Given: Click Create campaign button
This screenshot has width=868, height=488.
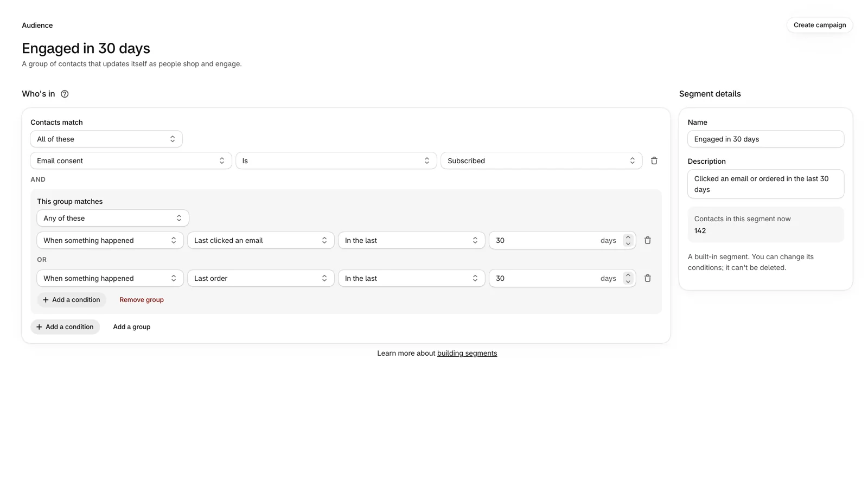Looking at the screenshot, I should pos(819,25).
